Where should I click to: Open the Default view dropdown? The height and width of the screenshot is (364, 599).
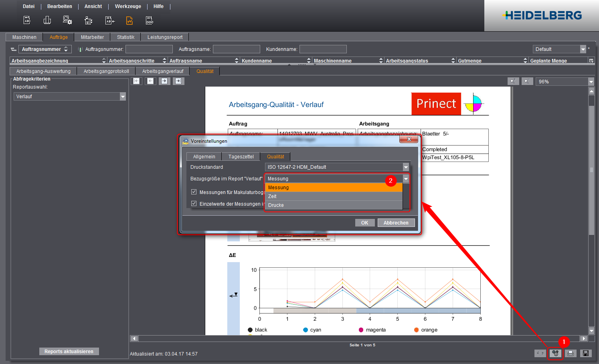pos(583,49)
